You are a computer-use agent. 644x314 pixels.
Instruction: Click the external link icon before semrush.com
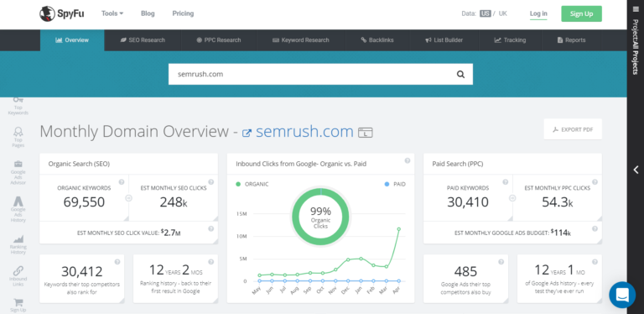[x=247, y=133]
